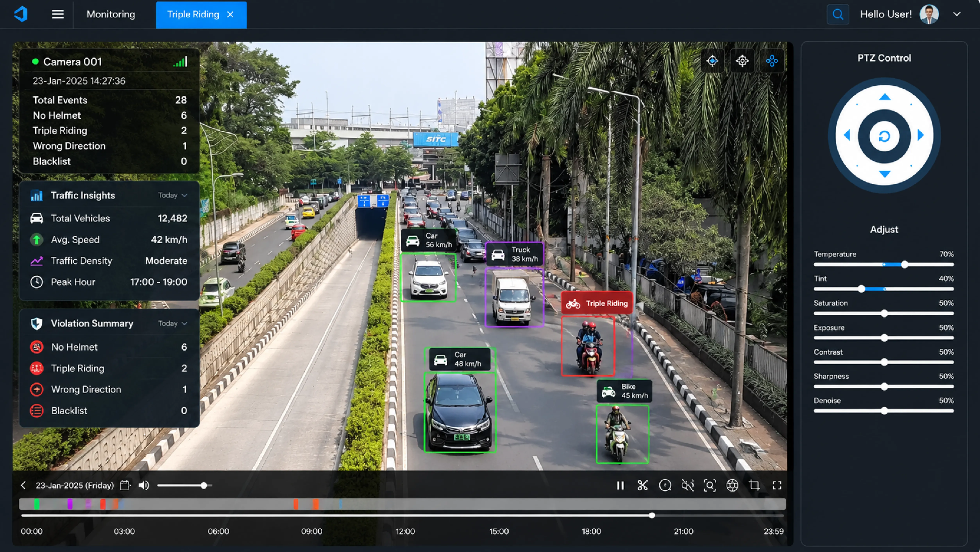
Task: Click the zoom region magnifier icon
Action: pos(710,485)
